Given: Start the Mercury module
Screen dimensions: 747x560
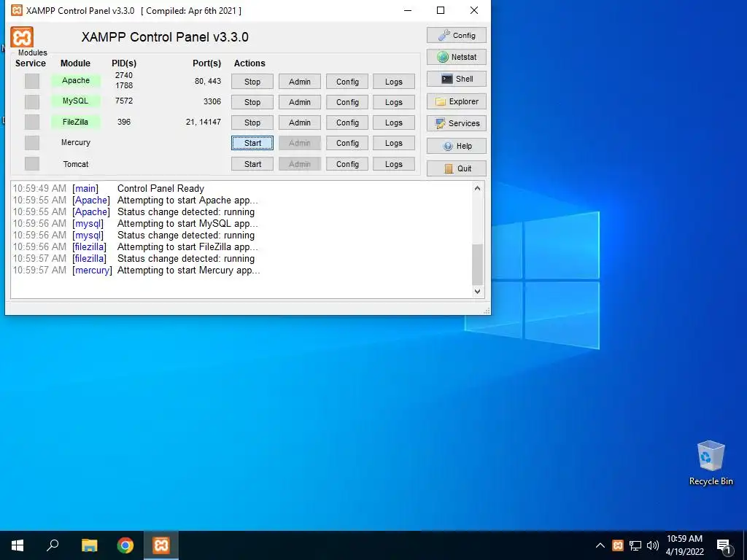Looking at the screenshot, I should (x=252, y=143).
